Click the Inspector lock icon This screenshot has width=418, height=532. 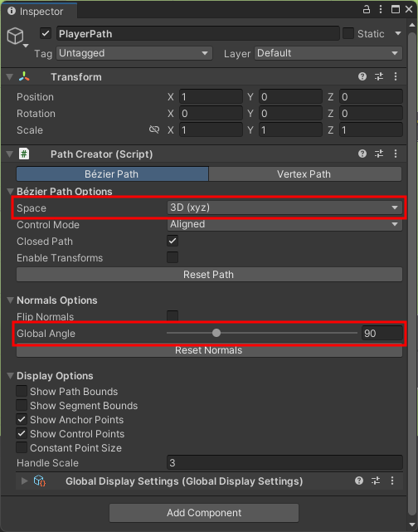point(366,9)
